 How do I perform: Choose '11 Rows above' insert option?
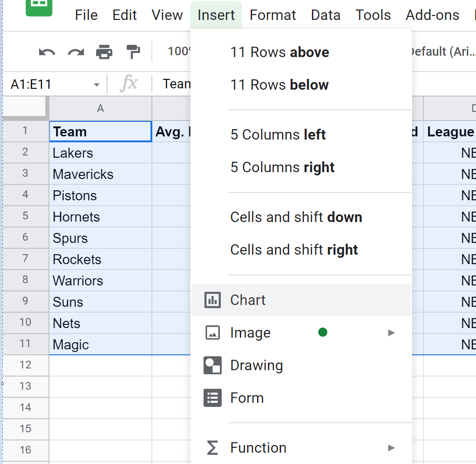[280, 52]
